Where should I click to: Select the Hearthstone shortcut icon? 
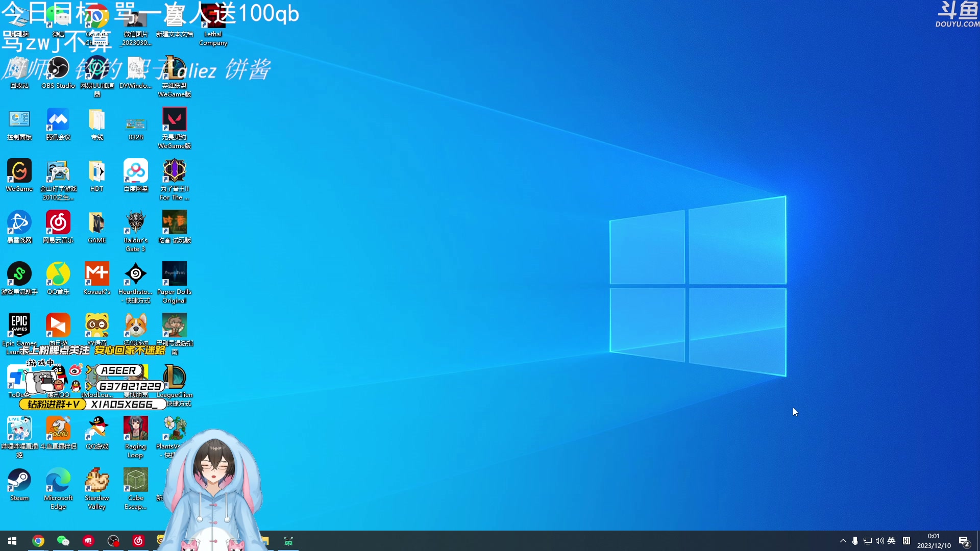tap(136, 283)
